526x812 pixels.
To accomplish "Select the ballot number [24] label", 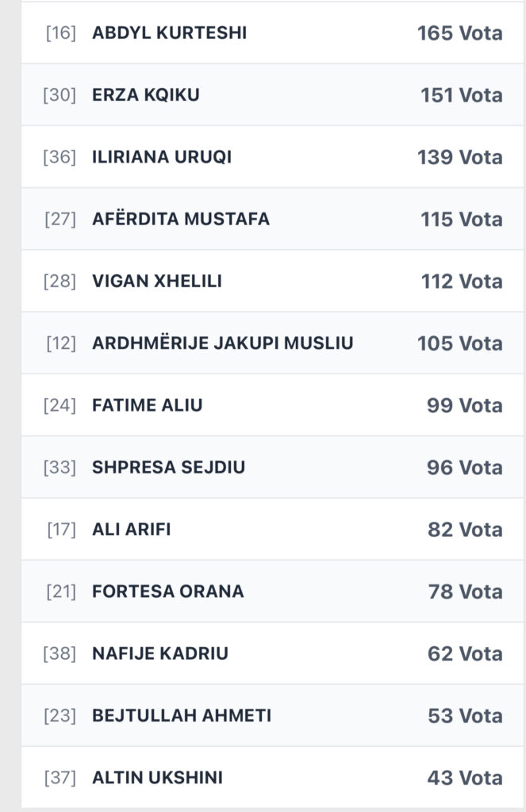I will [60, 405].
